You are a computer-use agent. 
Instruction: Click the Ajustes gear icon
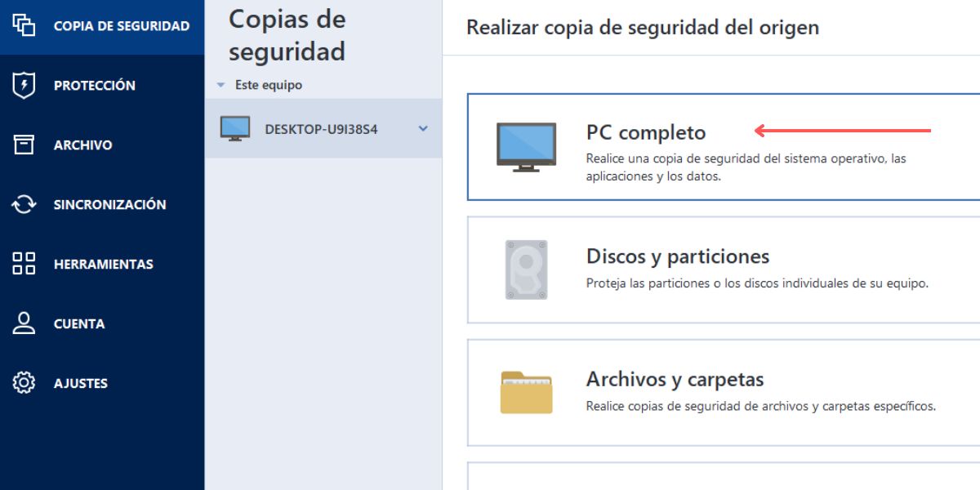[x=24, y=383]
